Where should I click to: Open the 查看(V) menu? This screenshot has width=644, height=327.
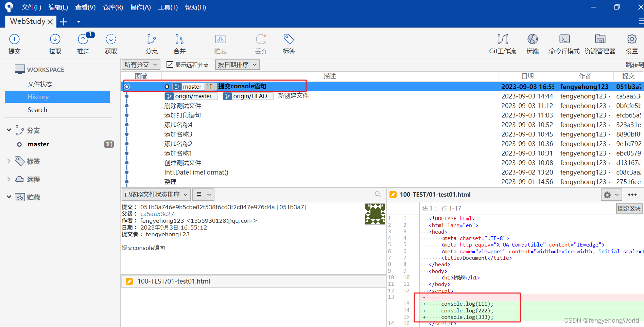[85, 7]
